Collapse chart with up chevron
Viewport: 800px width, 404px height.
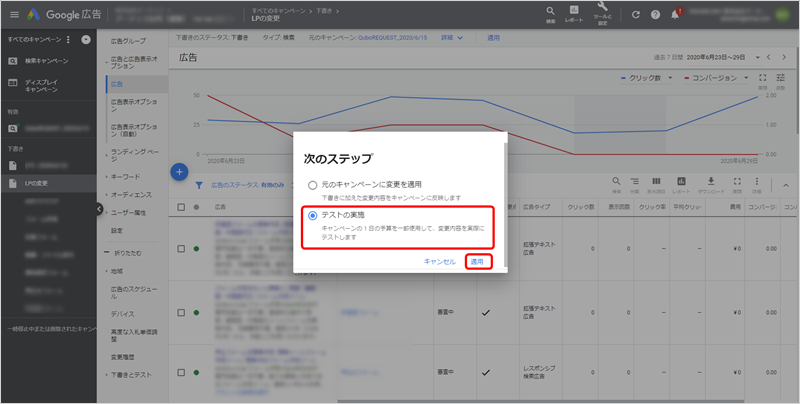(x=785, y=185)
